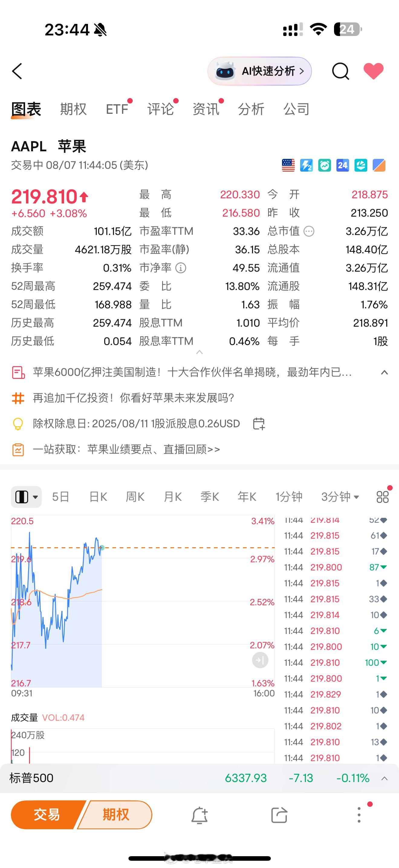Viewport: 399px width, 868px height.
Task: Select the 季K chart period
Action: (x=209, y=497)
